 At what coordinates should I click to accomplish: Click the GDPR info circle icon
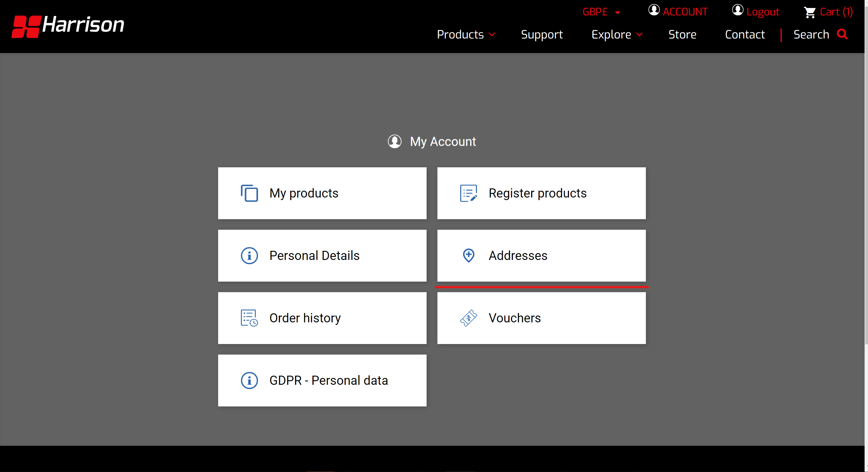click(249, 380)
